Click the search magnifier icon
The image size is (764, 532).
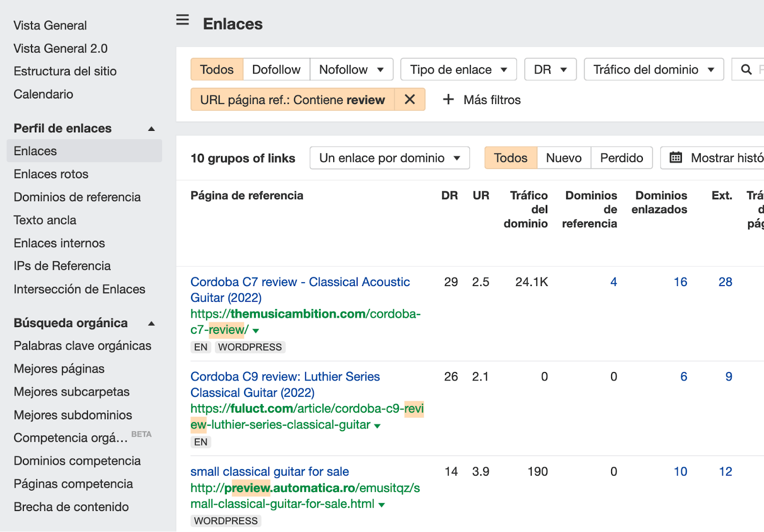(746, 70)
